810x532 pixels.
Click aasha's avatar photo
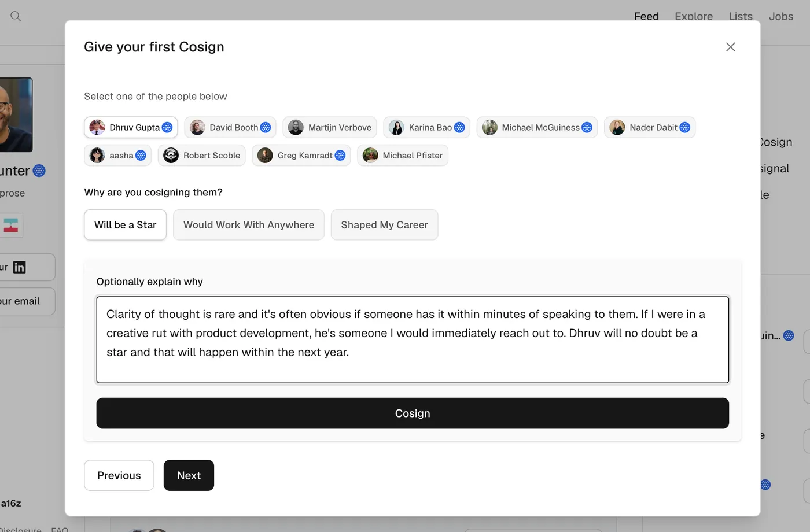[x=97, y=155]
